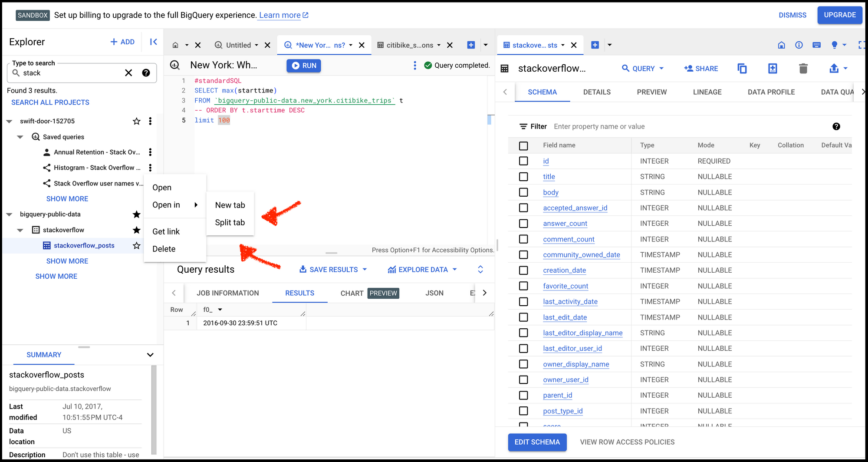Viewport: 868px width, 462px height.
Task: Open query editor more options menu
Action: (415, 65)
